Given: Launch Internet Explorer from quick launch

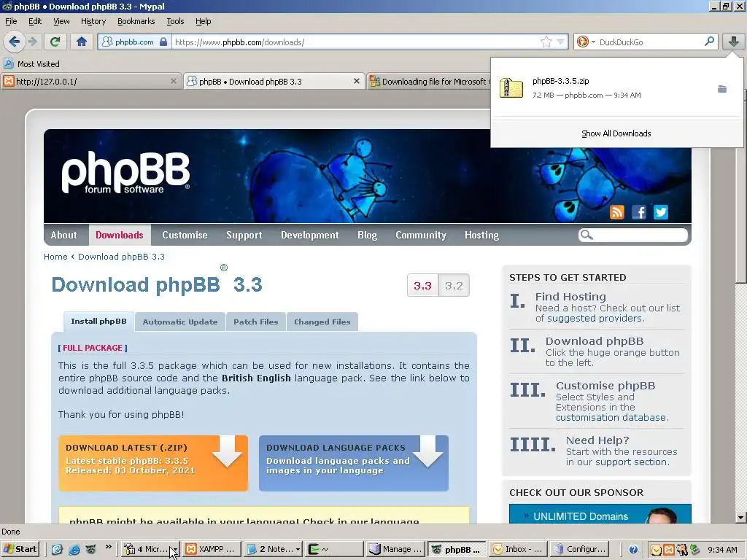Looking at the screenshot, I should (x=74, y=550).
